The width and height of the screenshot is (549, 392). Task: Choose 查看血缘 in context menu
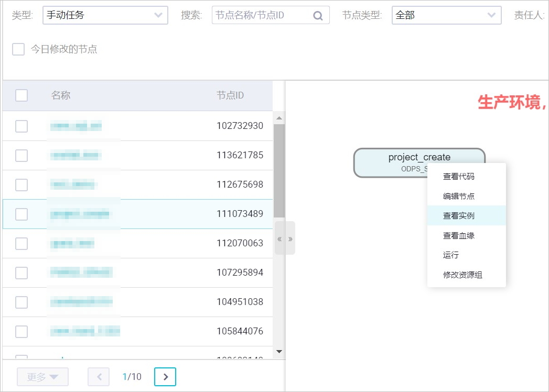coord(466,235)
